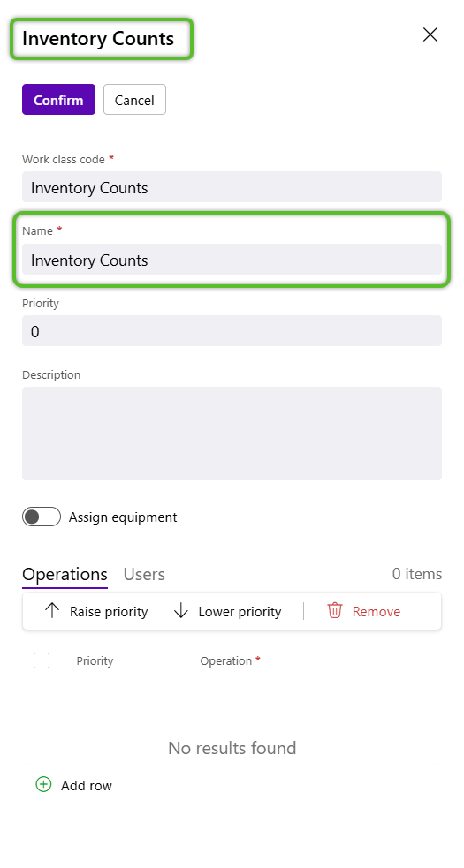Cancel editing the work class
Screen dimensions: 464x868
134,100
